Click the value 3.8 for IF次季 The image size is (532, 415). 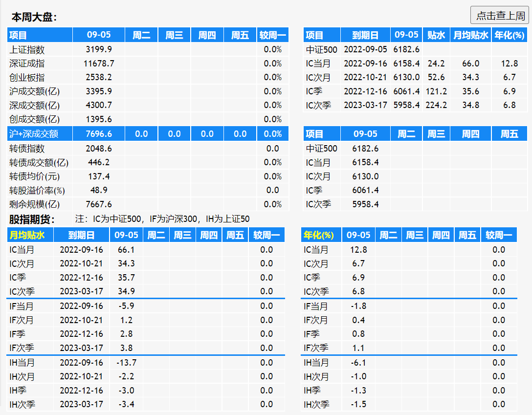[x=126, y=348]
